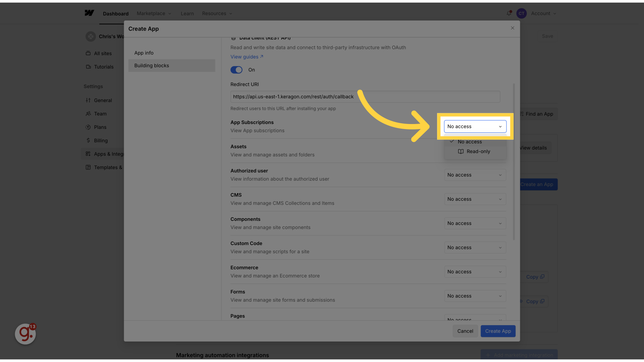Click the Plans icon
Image resolution: width=644 pixels, height=362 pixels.
point(88,127)
